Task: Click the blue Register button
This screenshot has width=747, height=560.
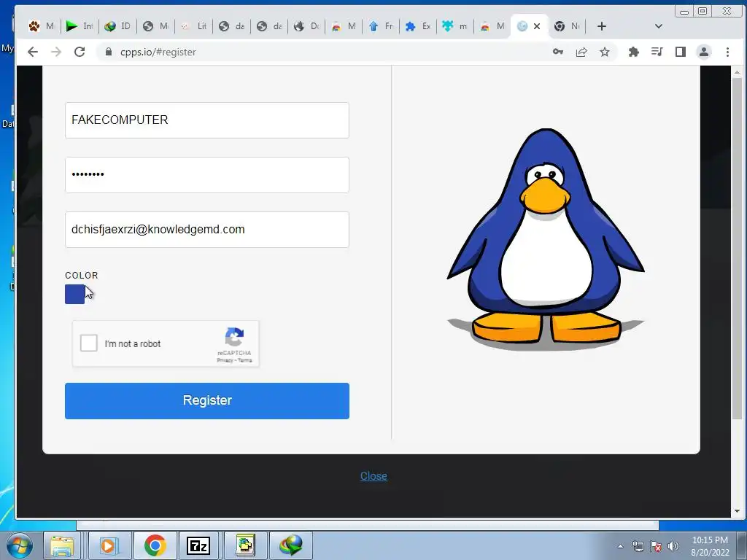Action: tap(206, 401)
